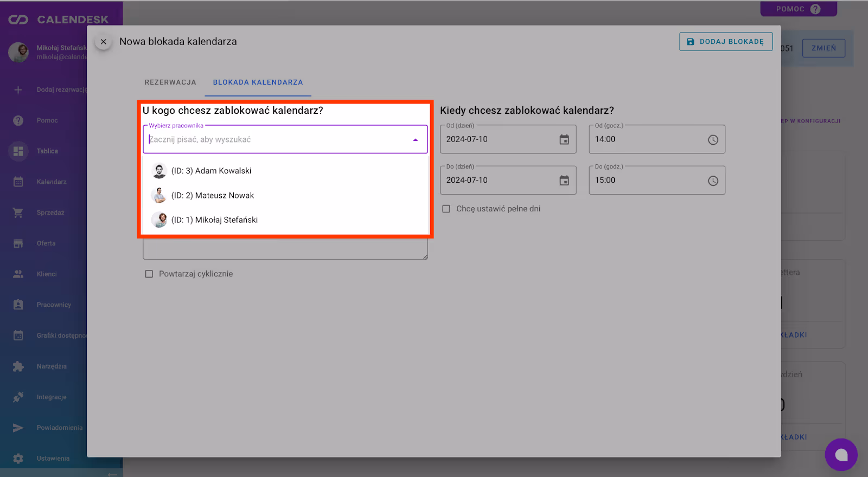The image size is (868, 477).
Task: Close the Nowa blokada kalendarza dialog
Action: pos(103,42)
